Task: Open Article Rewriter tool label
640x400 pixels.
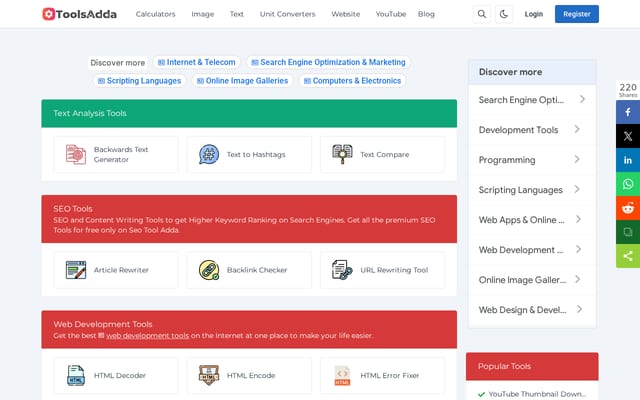Action: point(121,270)
